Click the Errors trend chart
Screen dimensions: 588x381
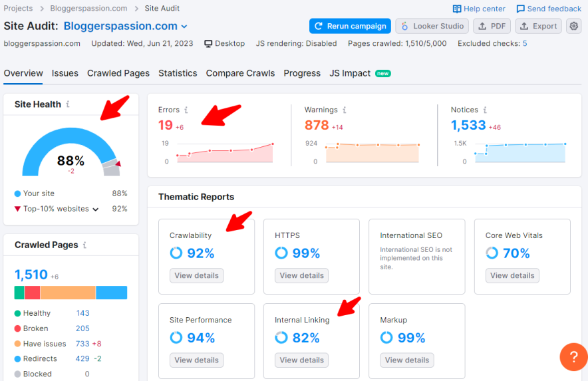point(225,153)
